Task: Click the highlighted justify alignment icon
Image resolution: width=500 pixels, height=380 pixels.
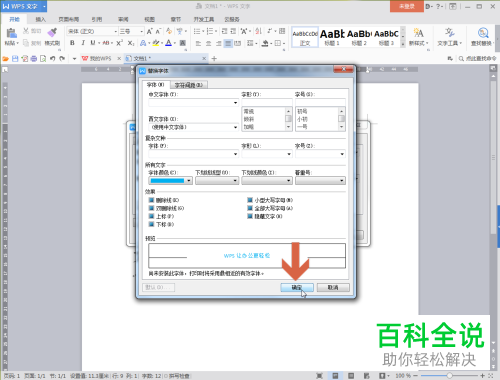Action: (x=228, y=43)
